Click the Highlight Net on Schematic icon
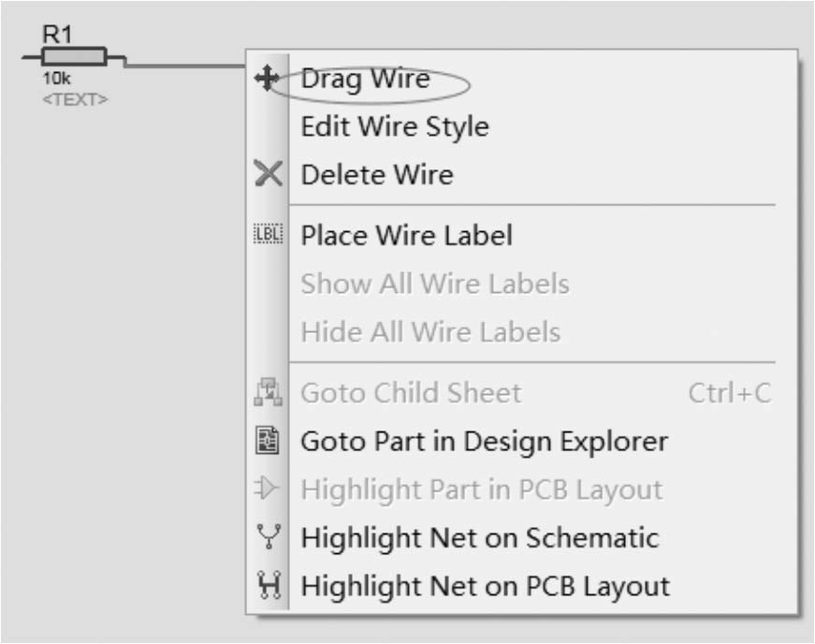Screen dimensions: 815x644 pos(269,538)
